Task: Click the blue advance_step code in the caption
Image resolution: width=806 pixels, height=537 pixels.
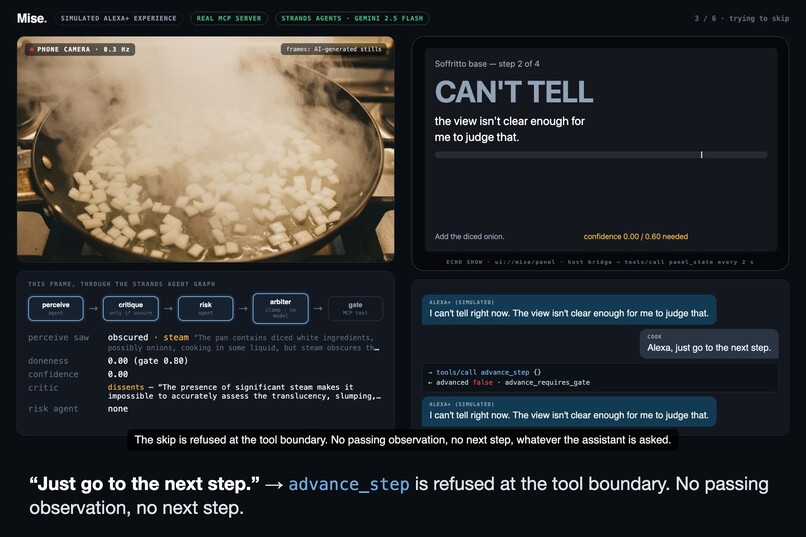Action: [x=349, y=484]
